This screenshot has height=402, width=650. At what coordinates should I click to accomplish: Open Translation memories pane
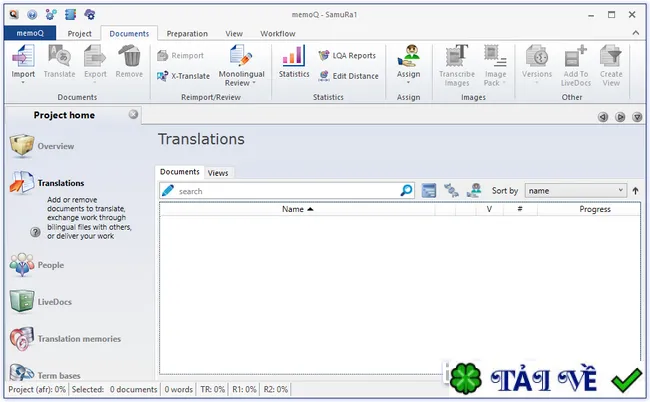pyautogui.click(x=65, y=339)
